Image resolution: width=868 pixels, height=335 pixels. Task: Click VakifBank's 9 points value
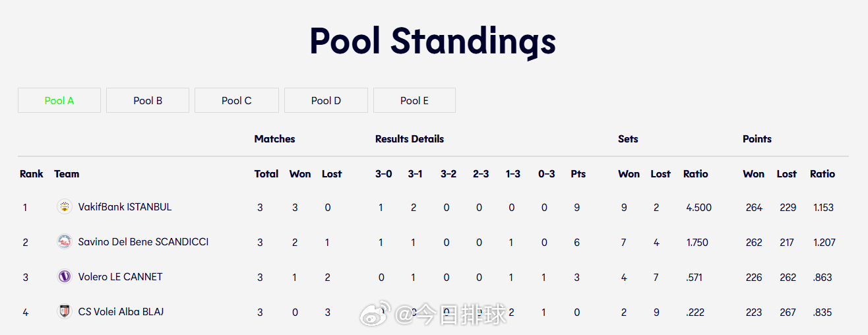coord(577,208)
